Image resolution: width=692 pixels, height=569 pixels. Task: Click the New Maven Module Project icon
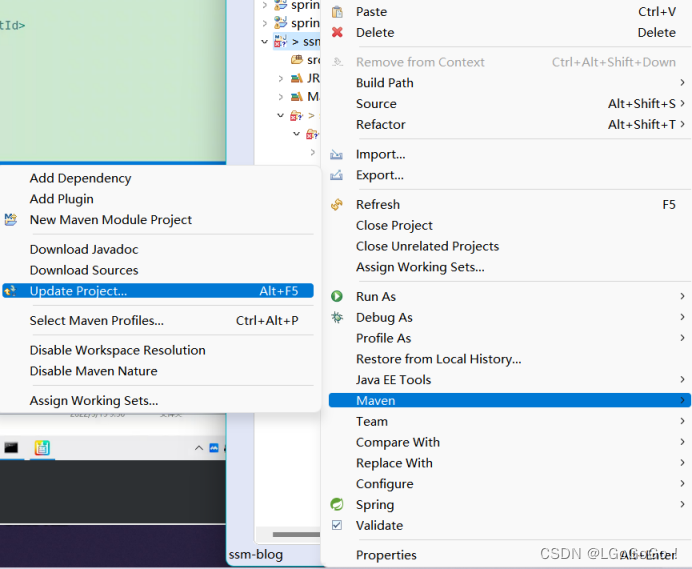click(x=11, y=219)
